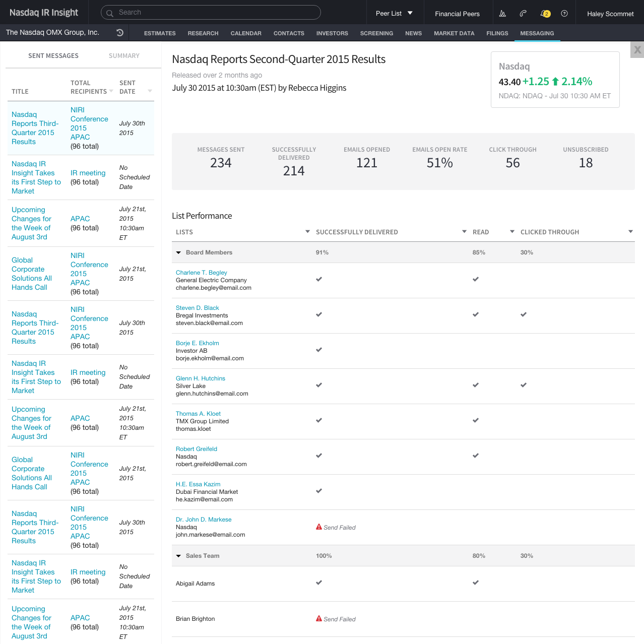Open the notifications bell with 2 alerts
The height and width of the screenshot is (644, 644).
click(545, 14)
